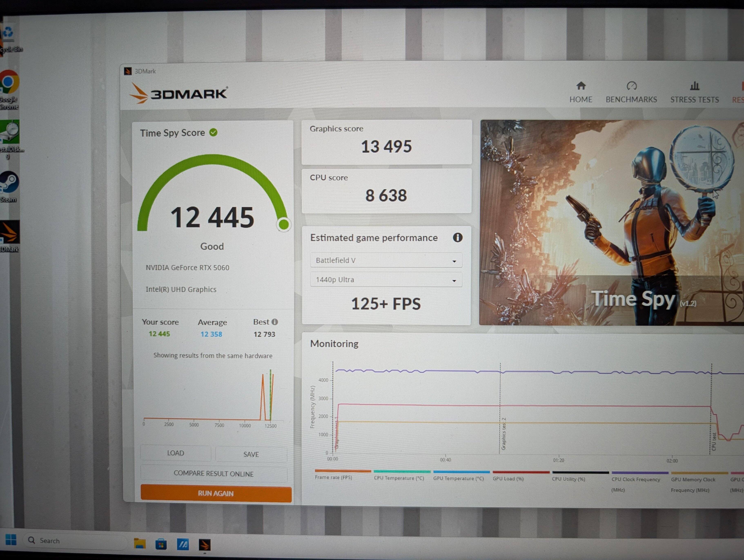Screen dimensions: 744x560
Task: Click the green validated checkmark by Time Spy Score
Action: point(213,132)
